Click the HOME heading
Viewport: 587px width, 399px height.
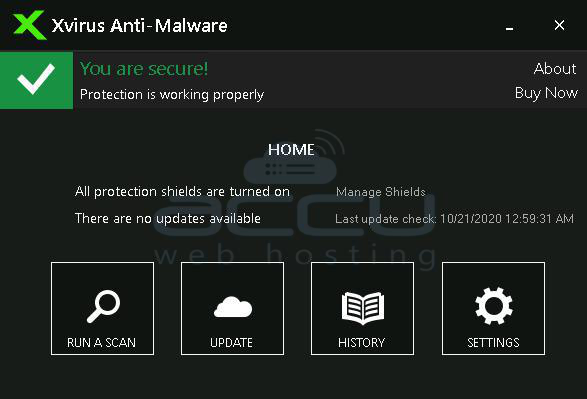click(291, 150)
